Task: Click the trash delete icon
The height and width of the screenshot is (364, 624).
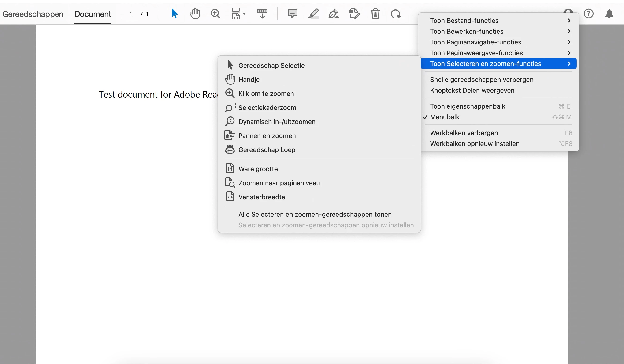Action: (375, 14)
